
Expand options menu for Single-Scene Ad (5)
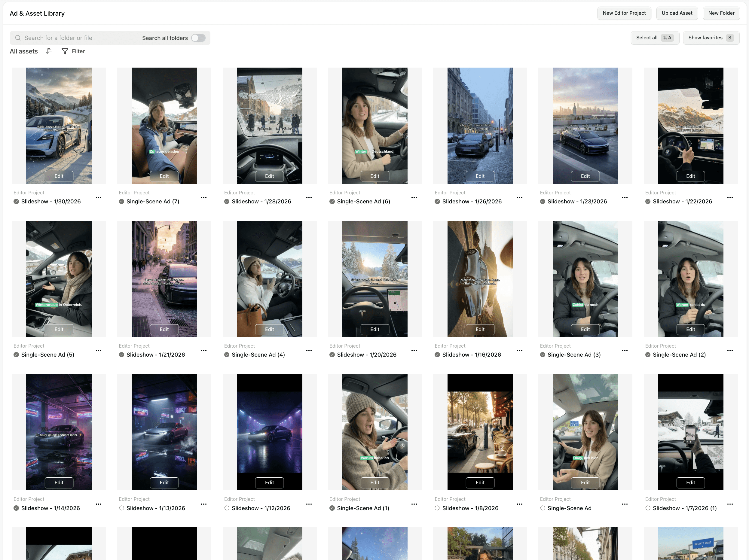[x=98, y=351]
